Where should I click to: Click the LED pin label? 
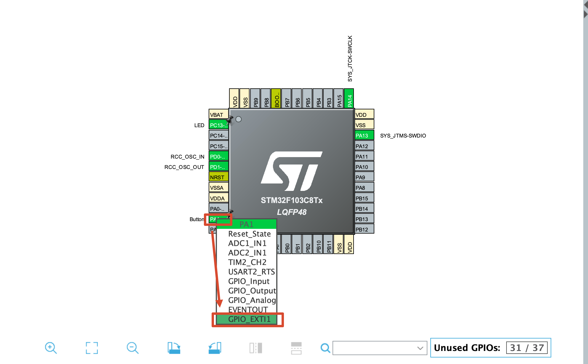tap(199, 125)
